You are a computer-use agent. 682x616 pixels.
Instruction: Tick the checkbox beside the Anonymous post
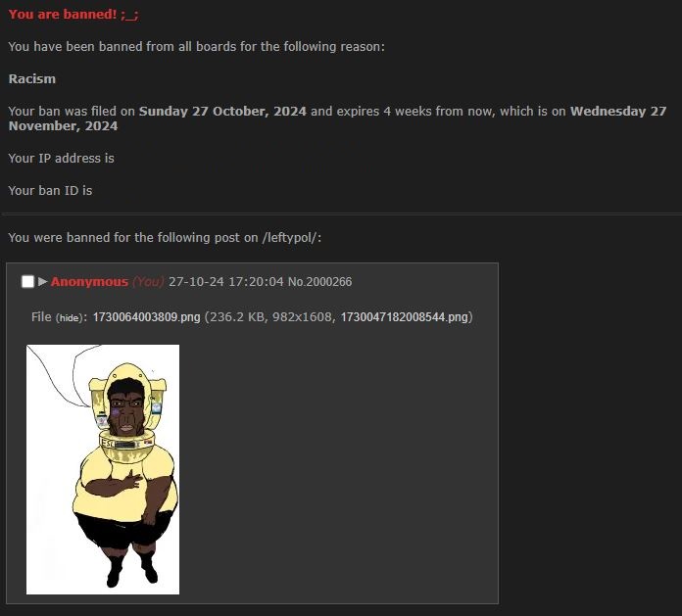(x=27, y=282)
